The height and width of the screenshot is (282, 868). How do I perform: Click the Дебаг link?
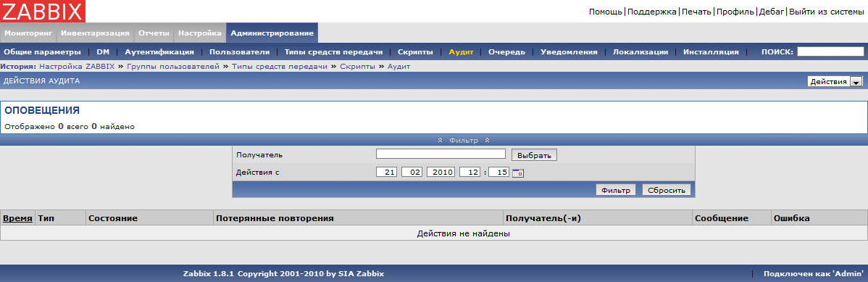[x=772, y=11]
